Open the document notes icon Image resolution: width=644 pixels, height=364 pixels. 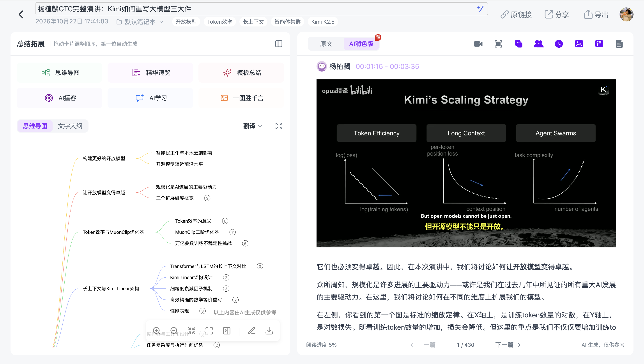tap(619, 44)
